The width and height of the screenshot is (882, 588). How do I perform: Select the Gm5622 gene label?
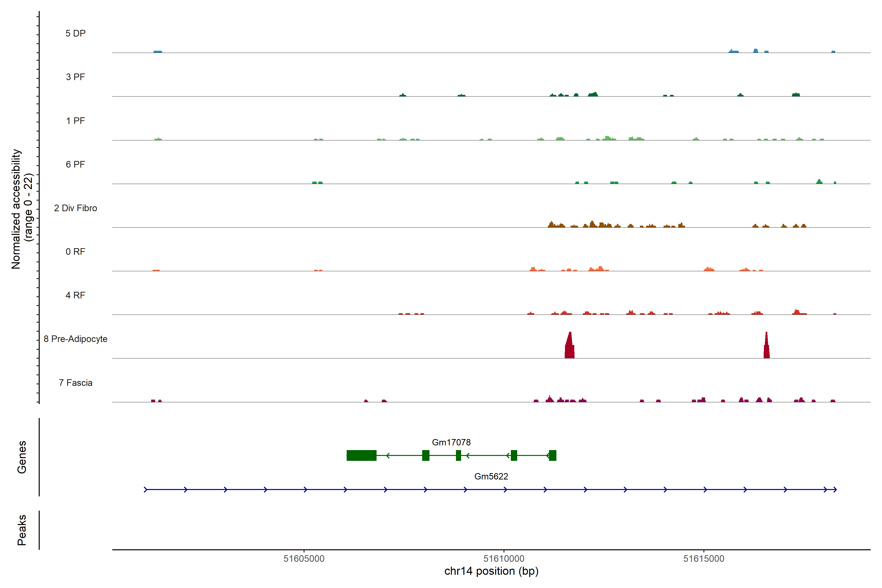point(491,477)
